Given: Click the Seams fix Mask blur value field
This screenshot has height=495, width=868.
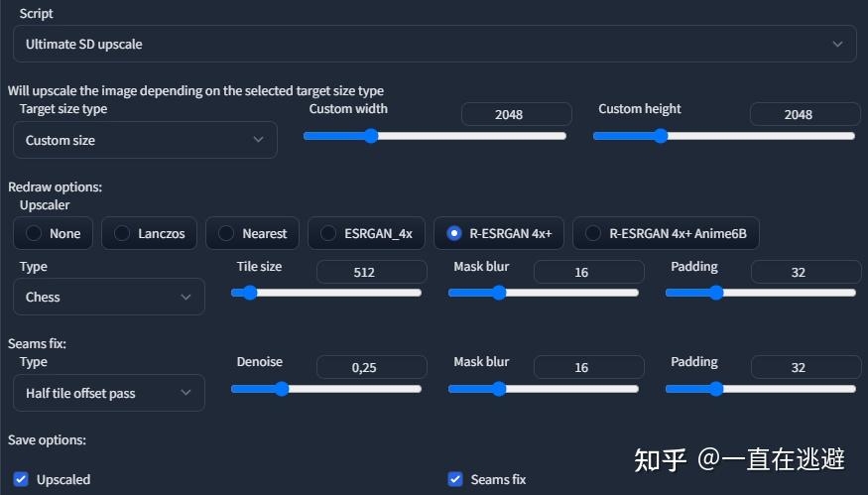Looking at the screenshot, I should [x=589, y=367].
